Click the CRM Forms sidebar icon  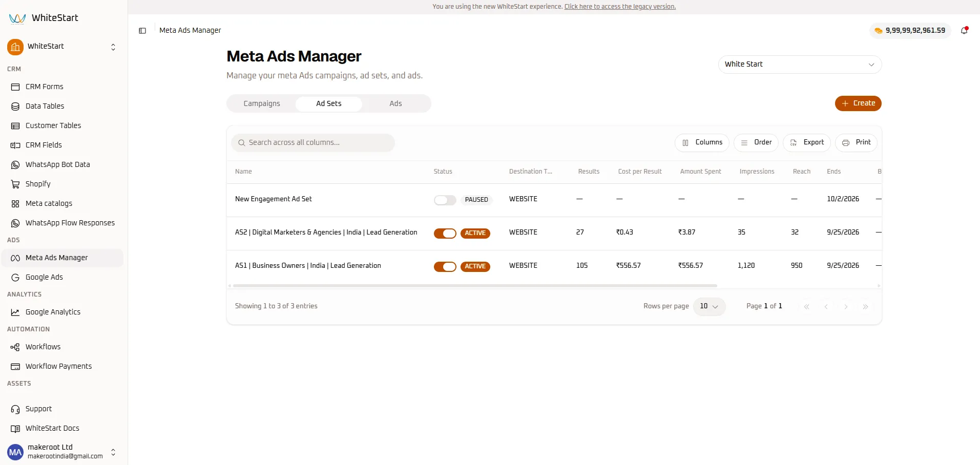pyautogui.click(x=15, y=87)
